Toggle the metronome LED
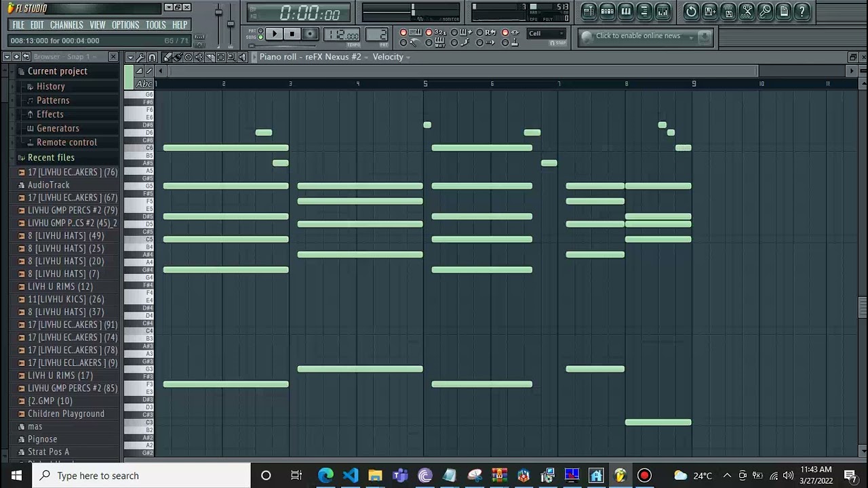The height and width of the screenshot is (488, 868). point(403,43)
